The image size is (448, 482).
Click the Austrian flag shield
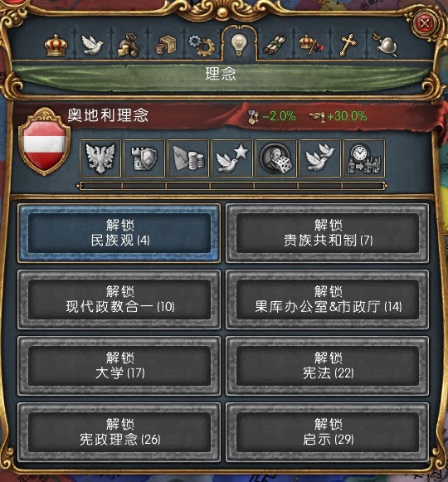pyautogui.click(x=45, y=142)
